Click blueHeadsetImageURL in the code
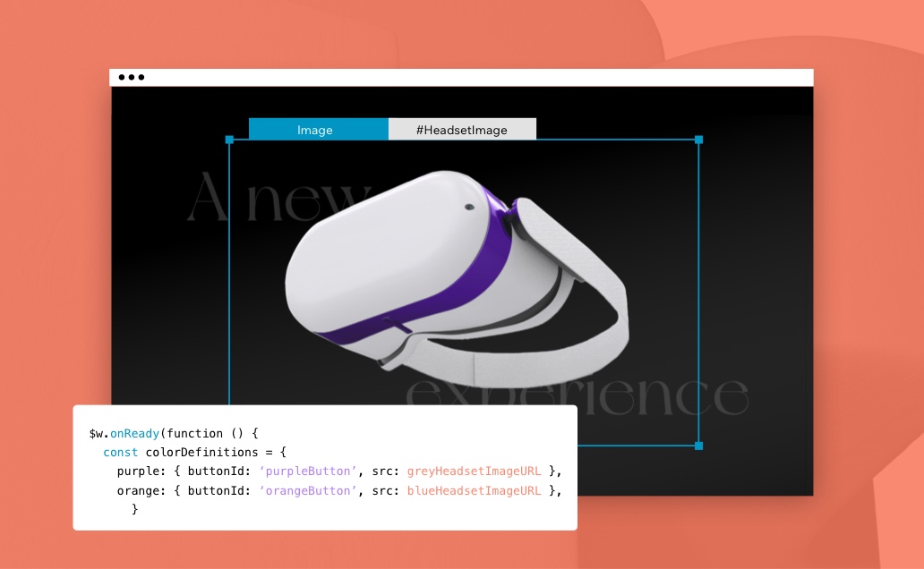This screenshot has width=924, height=569. pyautogui.click(x=474, y=490)
